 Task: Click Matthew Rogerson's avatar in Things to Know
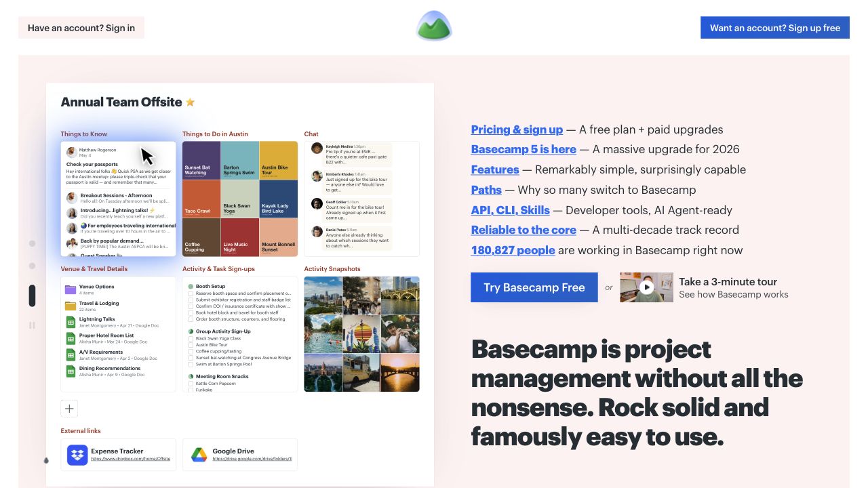click(x=71, y=152)
